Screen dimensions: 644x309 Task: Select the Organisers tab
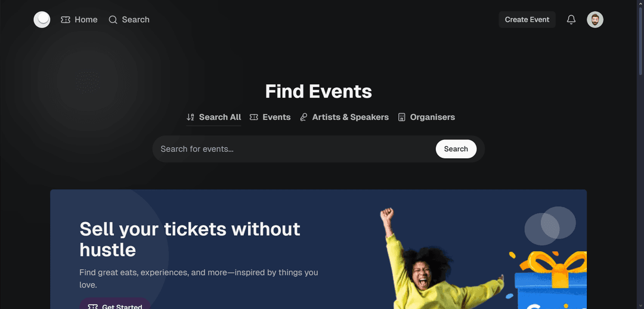426,117
